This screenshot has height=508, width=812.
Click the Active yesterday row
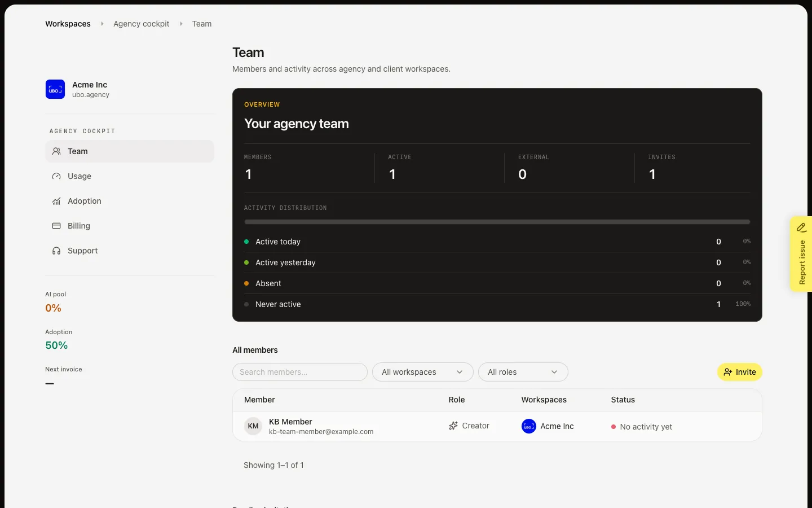497,262
